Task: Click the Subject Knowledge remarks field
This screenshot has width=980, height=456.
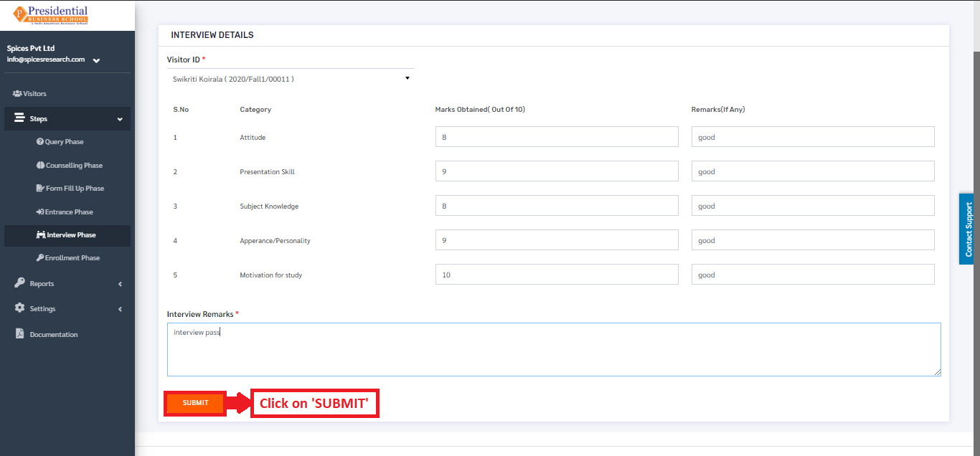Action: tap(813, 206)
